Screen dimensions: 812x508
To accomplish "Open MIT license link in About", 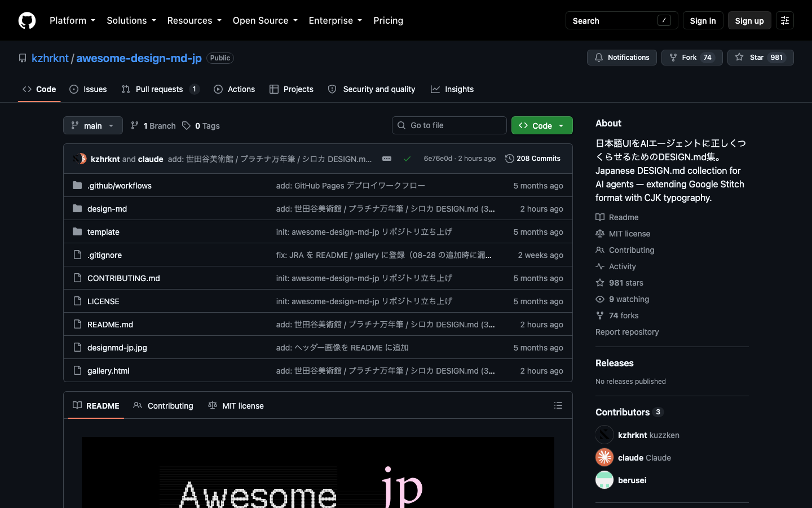I will click(x=623, y=234).
